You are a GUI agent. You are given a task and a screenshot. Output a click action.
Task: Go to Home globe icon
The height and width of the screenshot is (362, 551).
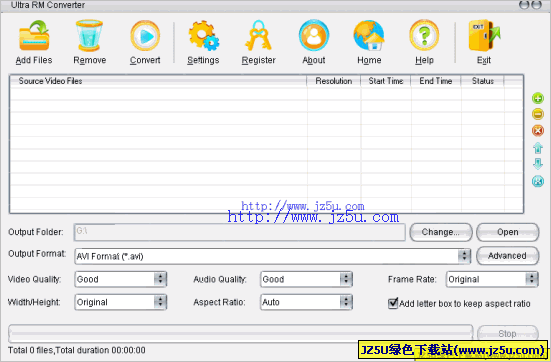(x=369, y=35)
